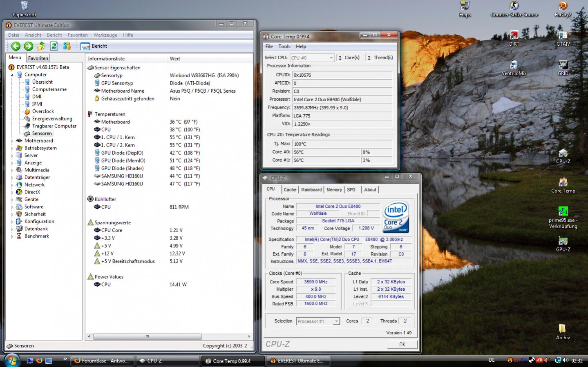
Task: Select Energieverwaltung in the EVEREST tree
Action: click(52, 119)
